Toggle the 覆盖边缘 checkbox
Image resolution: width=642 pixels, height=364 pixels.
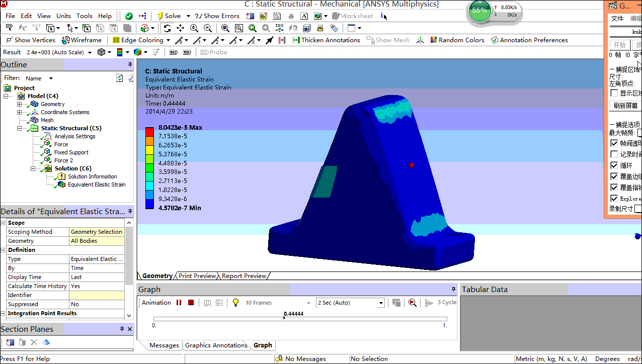614,176
